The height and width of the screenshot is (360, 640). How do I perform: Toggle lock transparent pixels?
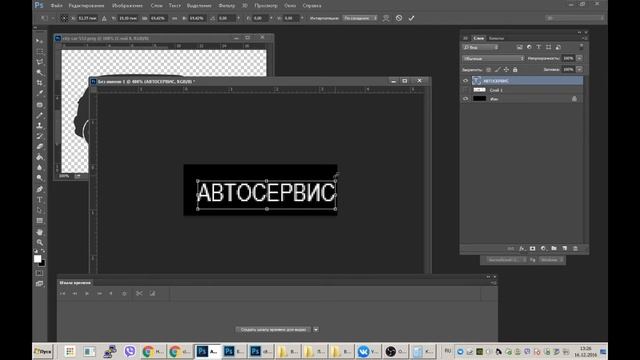coord(489,70)
